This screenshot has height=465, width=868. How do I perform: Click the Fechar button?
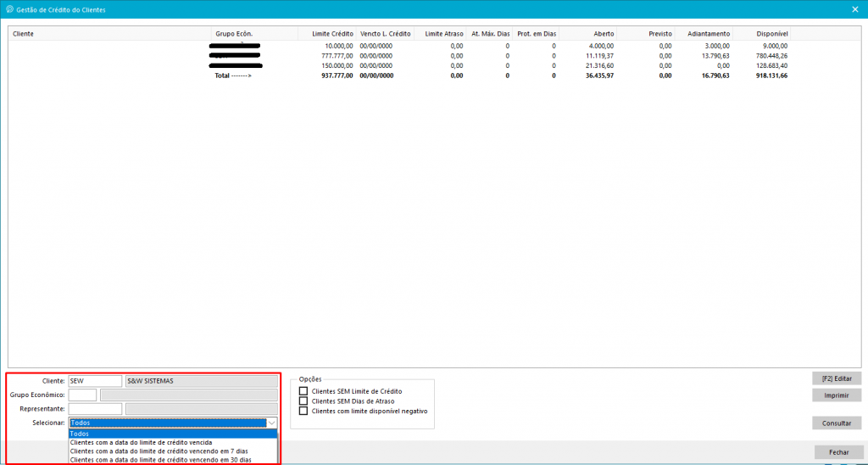[838, 452]
